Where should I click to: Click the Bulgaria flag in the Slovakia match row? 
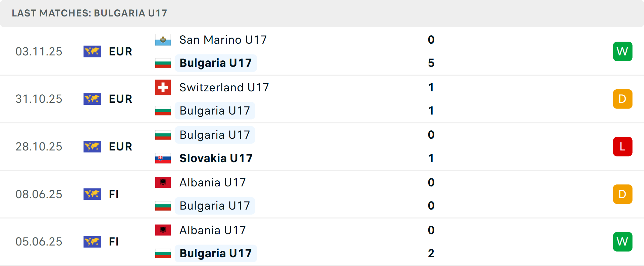click(x=163, y=135)
